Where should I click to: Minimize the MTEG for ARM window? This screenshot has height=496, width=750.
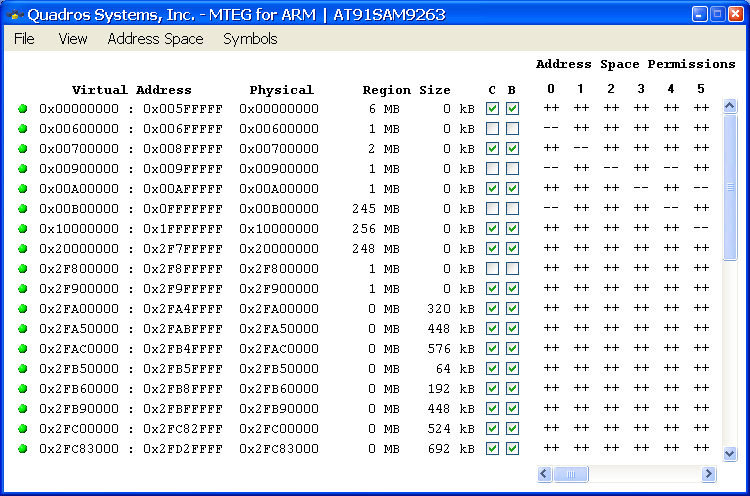coord(699,14)
